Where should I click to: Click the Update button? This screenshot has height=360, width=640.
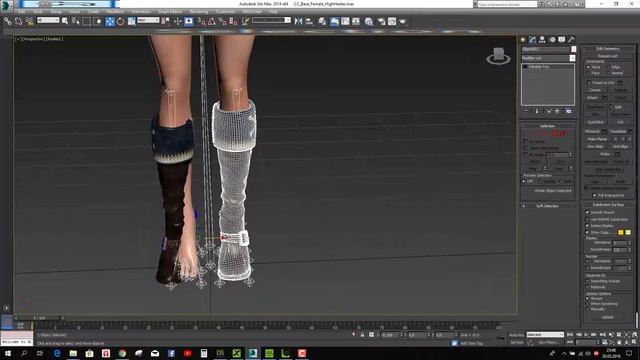click(607, 317)
